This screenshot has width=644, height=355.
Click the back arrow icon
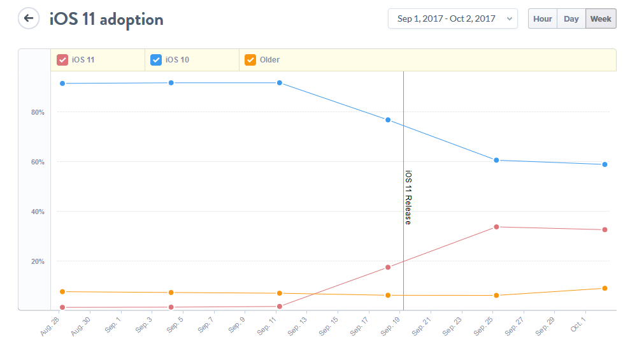coord(28,18)
